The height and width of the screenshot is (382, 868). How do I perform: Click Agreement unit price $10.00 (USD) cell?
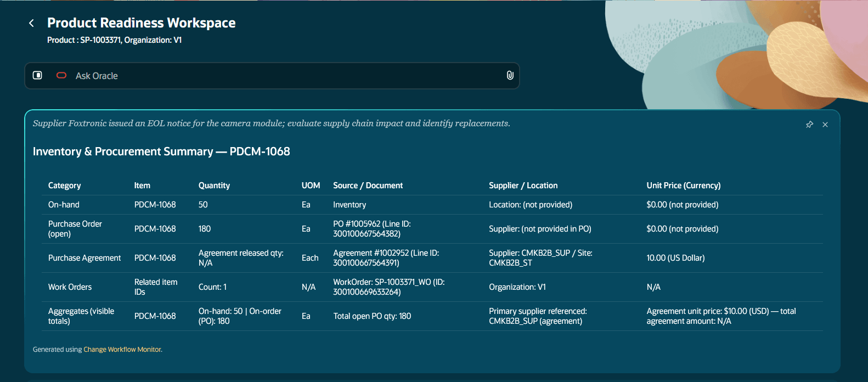(721, 316)
